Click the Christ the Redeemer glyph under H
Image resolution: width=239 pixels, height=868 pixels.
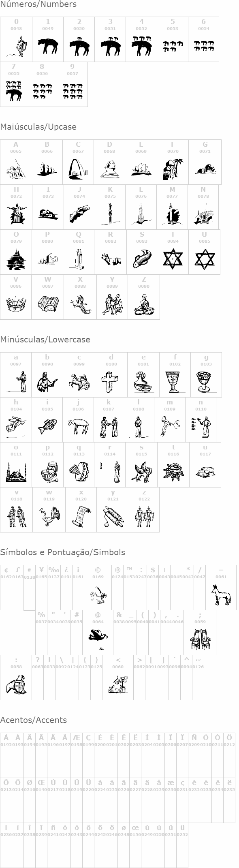tap(16, 213)
